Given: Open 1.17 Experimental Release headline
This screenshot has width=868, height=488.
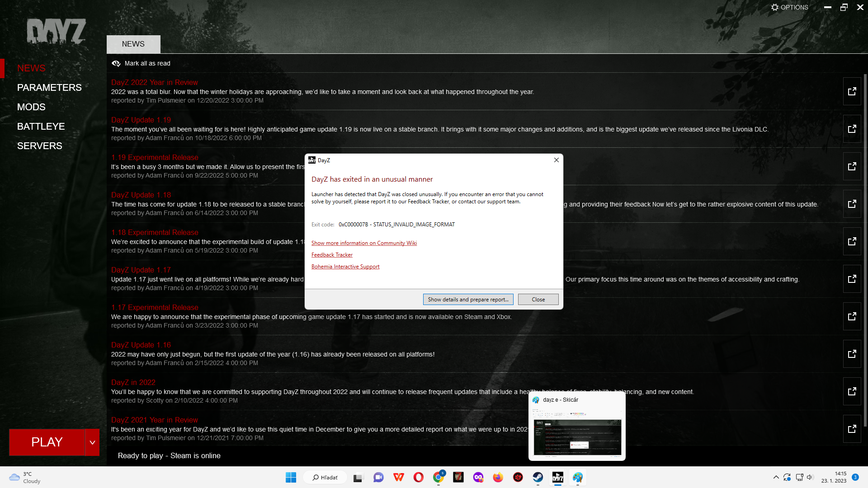Looking at the screenshot, I should (155, 308).
